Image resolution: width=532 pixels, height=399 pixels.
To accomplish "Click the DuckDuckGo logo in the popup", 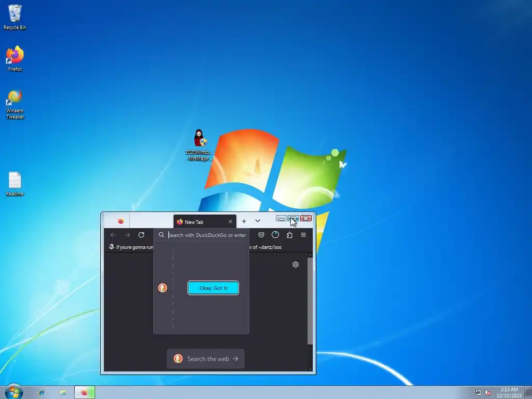I will (163, 288).
